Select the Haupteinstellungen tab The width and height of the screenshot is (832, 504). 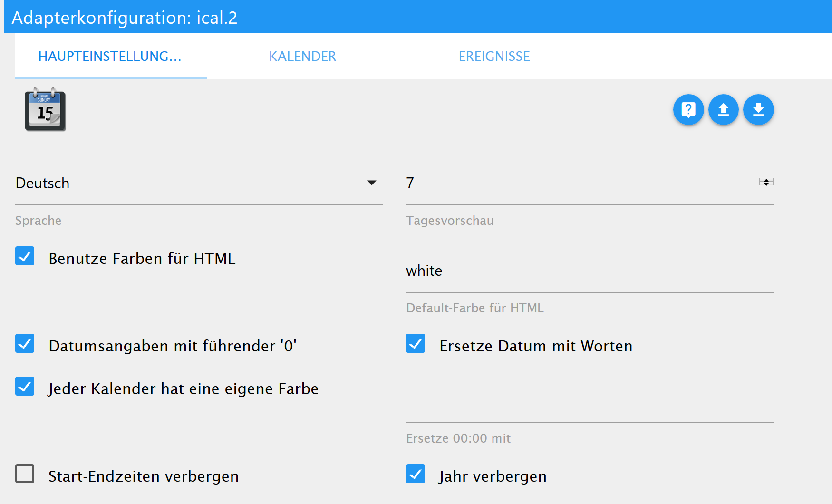point(110,56)
